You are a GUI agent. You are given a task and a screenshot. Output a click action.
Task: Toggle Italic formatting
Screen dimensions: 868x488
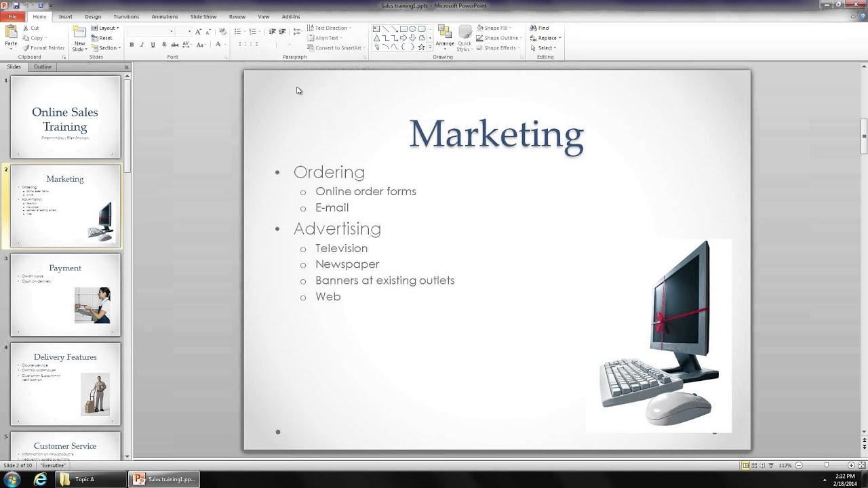point(142,45)
